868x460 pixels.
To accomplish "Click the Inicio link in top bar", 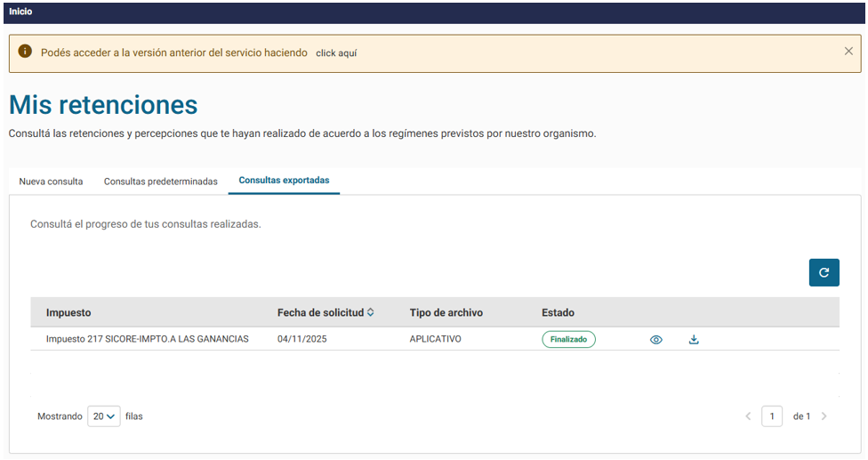I will pos(20,12).
